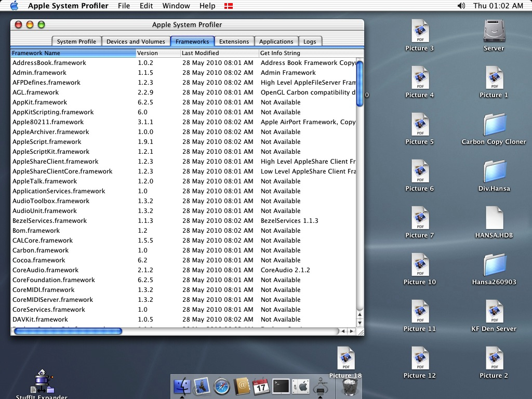Open Terminal from the Dock
Screen dimensions: 532x399
pos(281,386)
